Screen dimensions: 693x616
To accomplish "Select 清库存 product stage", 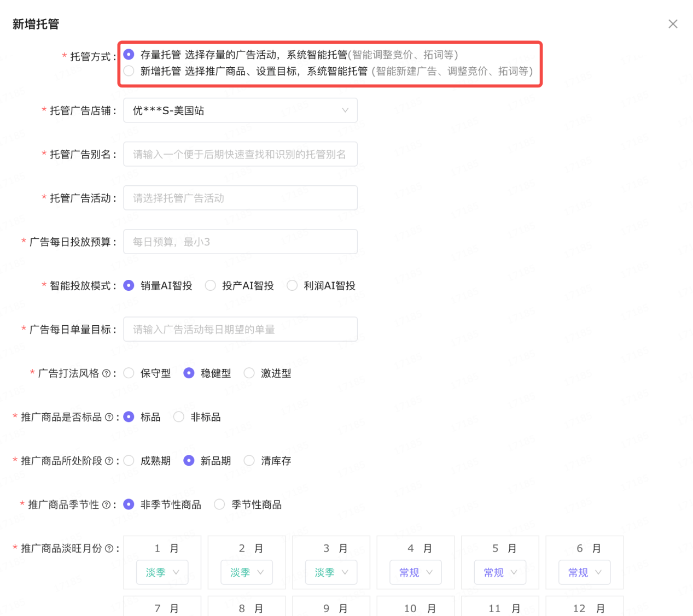I will [x=249, y=460].
